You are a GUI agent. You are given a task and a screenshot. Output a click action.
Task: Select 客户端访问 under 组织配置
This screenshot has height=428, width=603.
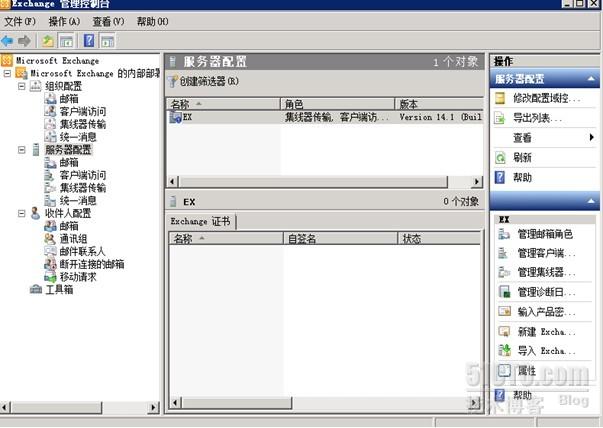(x=83, y=112)
